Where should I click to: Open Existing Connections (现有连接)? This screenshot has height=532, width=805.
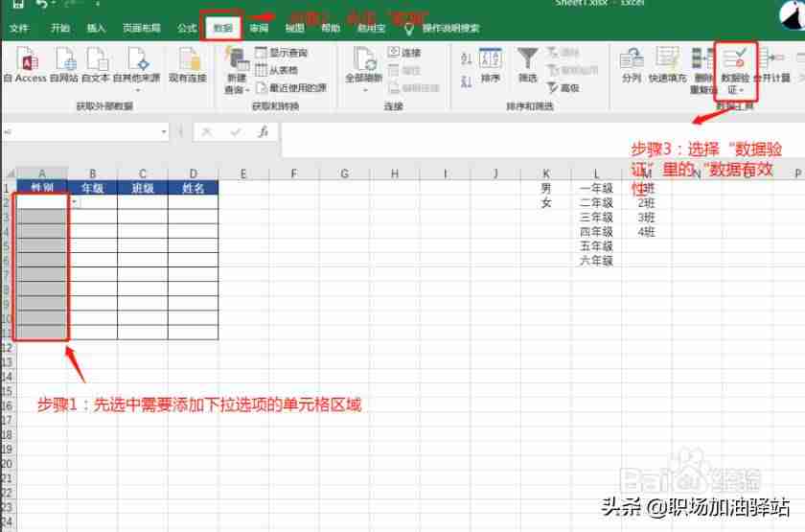(x=188, y=64)
